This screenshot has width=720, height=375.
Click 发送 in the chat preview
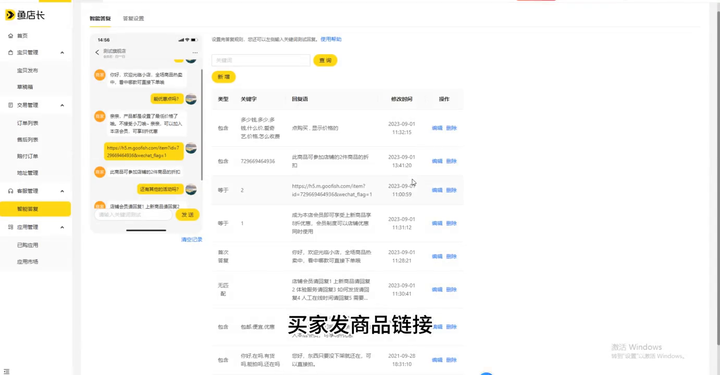[x=187, y=215]
